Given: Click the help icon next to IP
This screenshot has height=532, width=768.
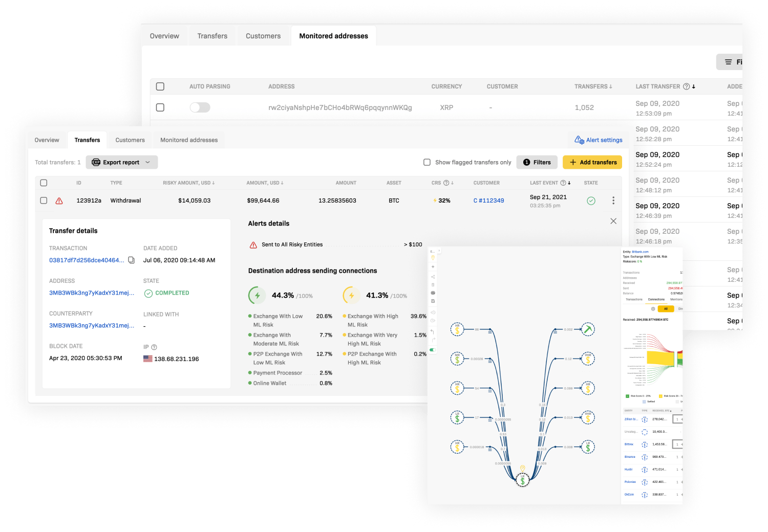Looking at the screenshot, I should coord(154,347).
